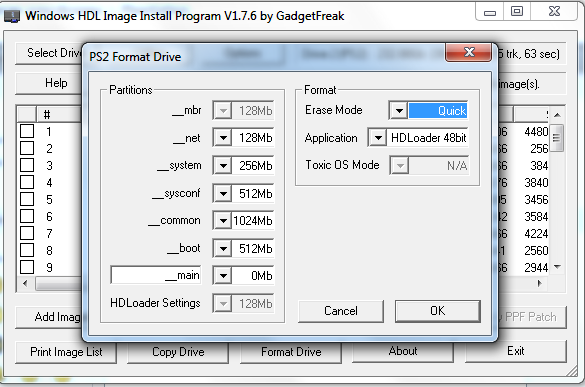
Task: Open the __system partition size dropdown
Action: pos(223,165)
